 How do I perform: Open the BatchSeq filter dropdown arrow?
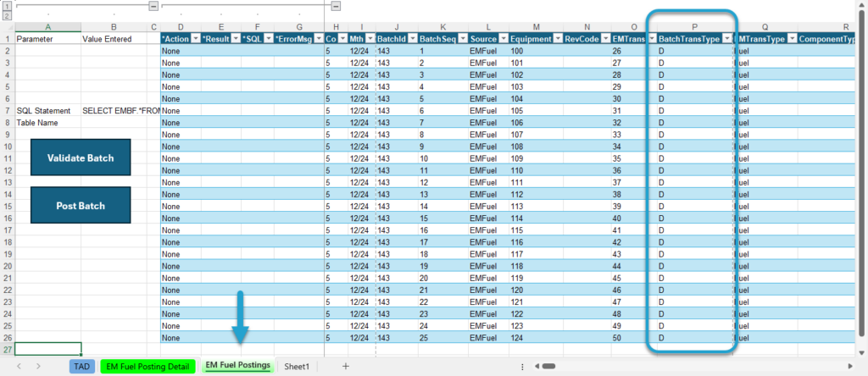click(462, 39)
